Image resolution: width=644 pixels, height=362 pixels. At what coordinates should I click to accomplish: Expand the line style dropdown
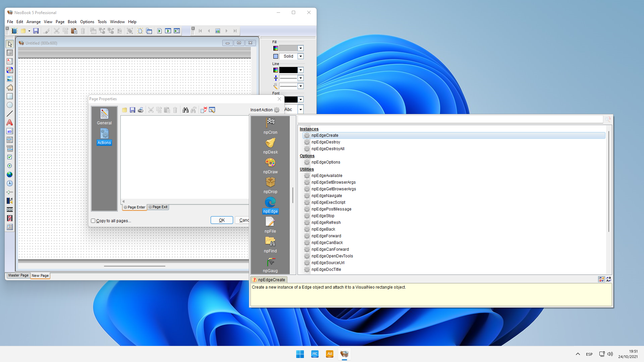(x=301, y=86)
